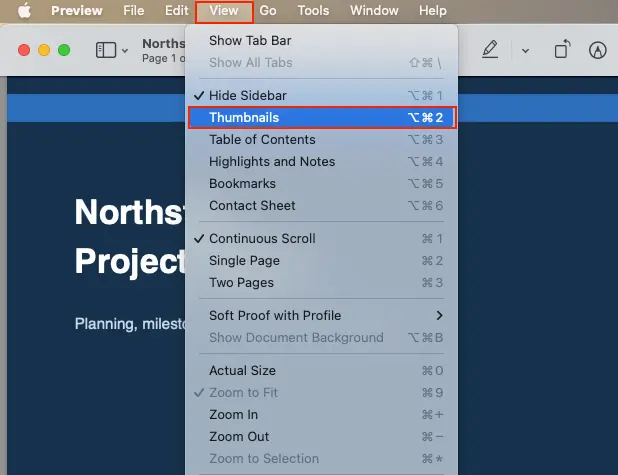Open the Apple menu
618x475 pixels.
pyautogui.click(x=24, y=11)
